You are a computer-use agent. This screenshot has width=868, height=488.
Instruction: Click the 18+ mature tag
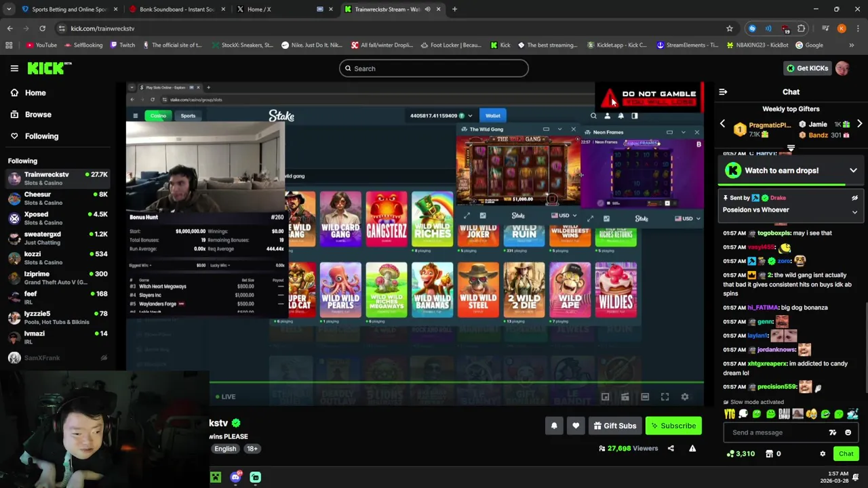tap(252, 449)
